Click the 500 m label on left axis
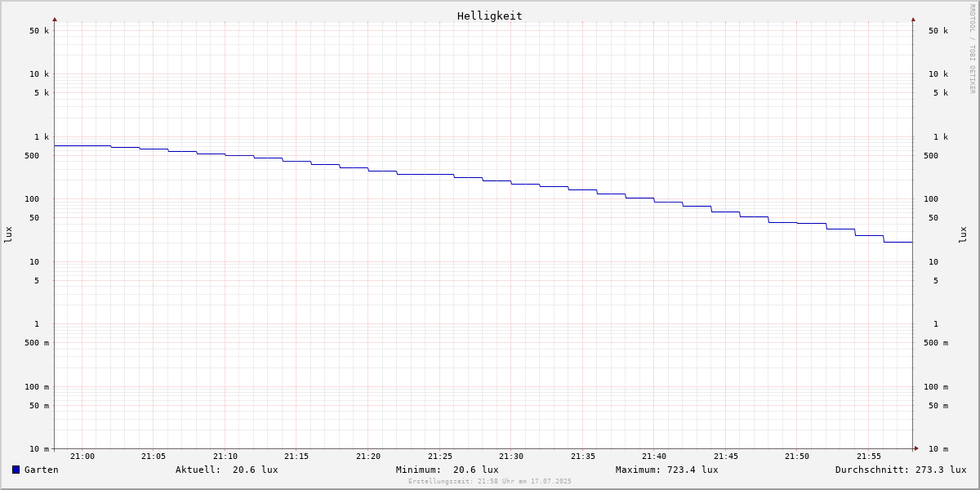 (37, 343)
